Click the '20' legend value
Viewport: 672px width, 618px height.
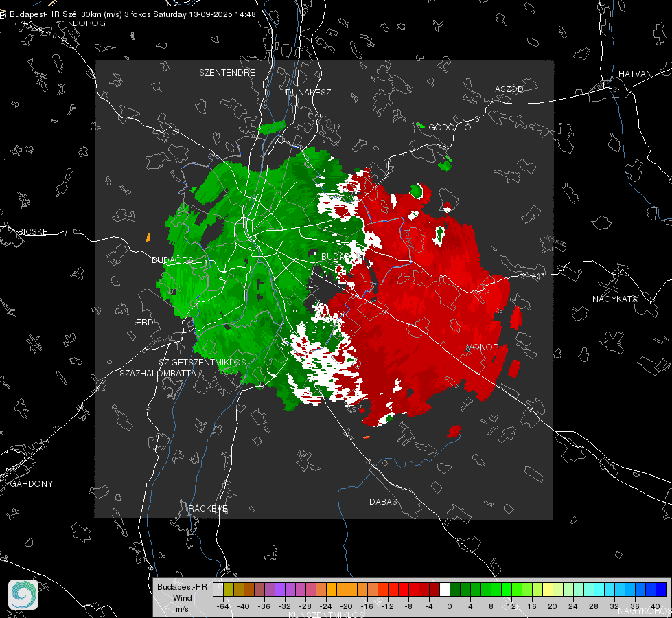pos(553,606)
